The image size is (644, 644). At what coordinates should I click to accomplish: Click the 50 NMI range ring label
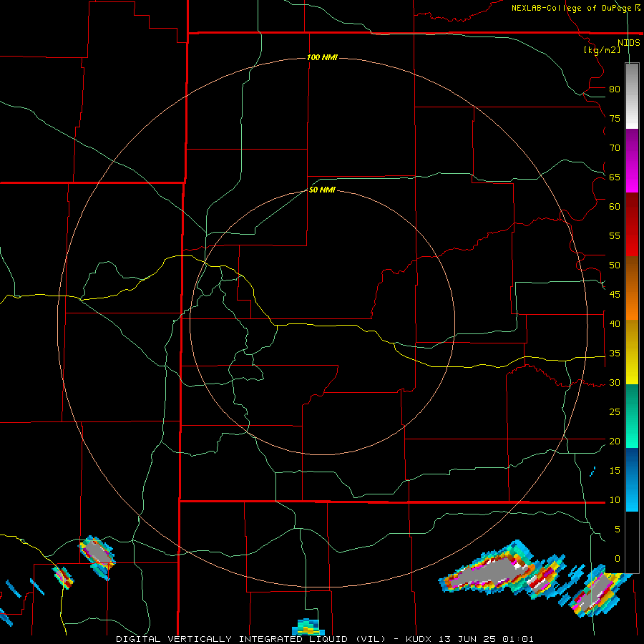click(322, 190)
